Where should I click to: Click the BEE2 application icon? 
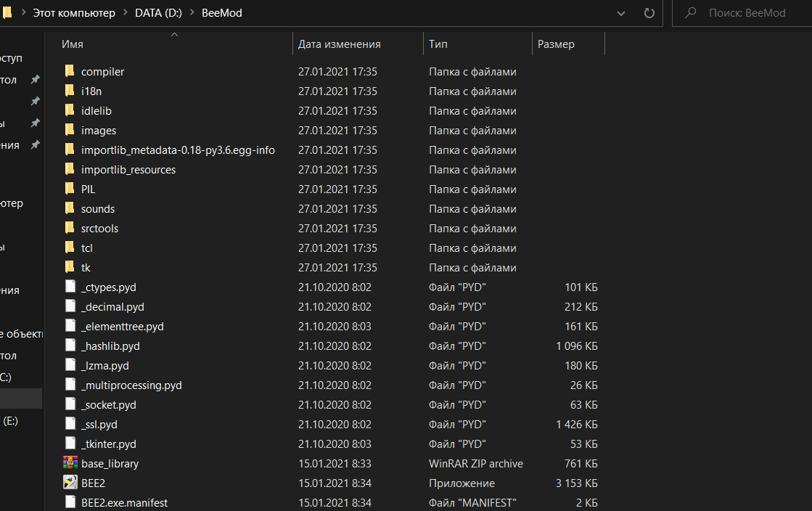click(70, 483)
